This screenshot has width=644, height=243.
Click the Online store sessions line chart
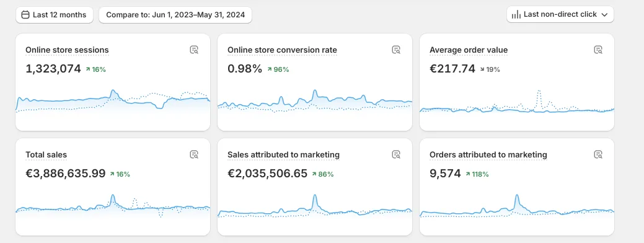[113, 100]
